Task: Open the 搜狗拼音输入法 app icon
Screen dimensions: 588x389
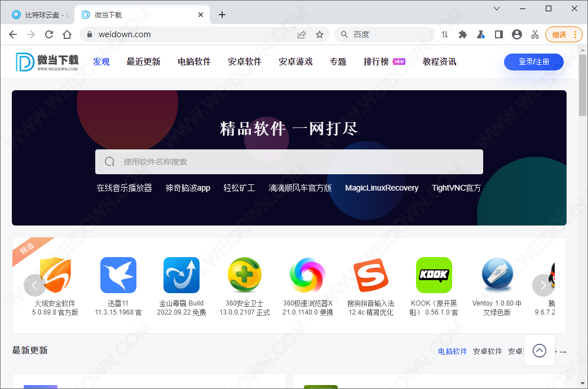Action: coord(371,275)
